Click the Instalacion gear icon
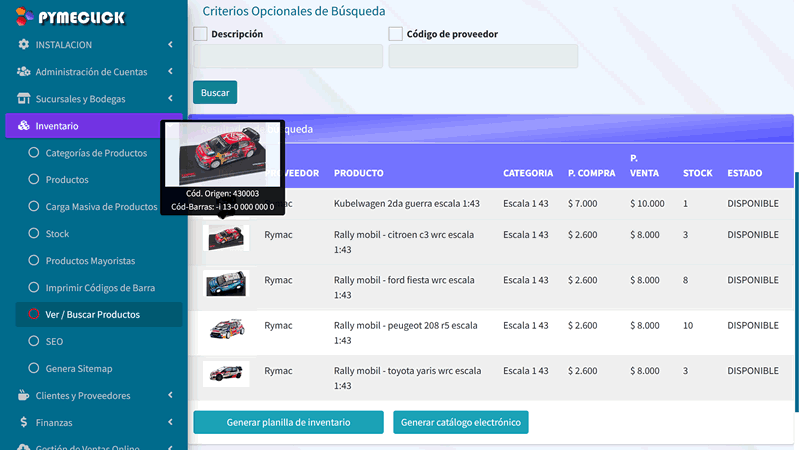800x450 pixels. point(23,44)
